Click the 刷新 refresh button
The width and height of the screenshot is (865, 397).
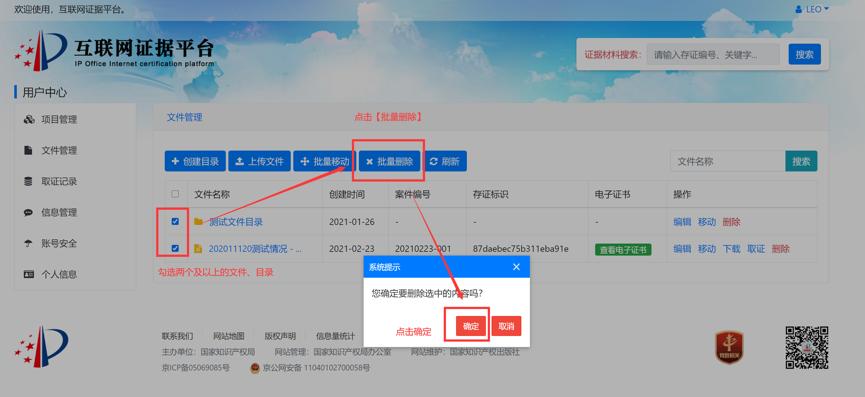(445, 162)
